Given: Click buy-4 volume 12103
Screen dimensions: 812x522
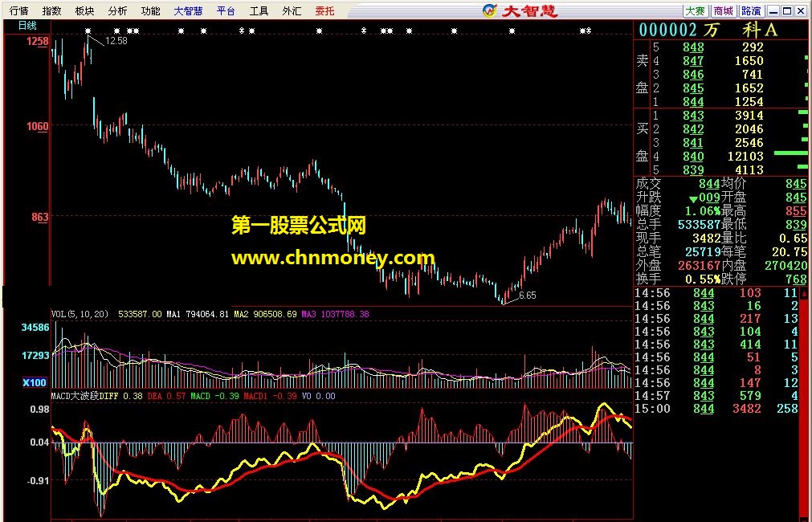Looking at the screenshot, I should click(745, 156).
